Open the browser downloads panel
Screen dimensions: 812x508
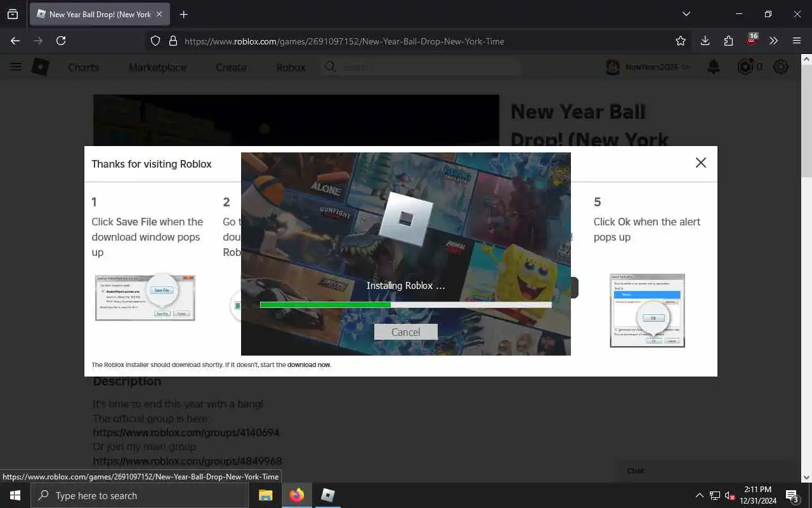(705, 41)
